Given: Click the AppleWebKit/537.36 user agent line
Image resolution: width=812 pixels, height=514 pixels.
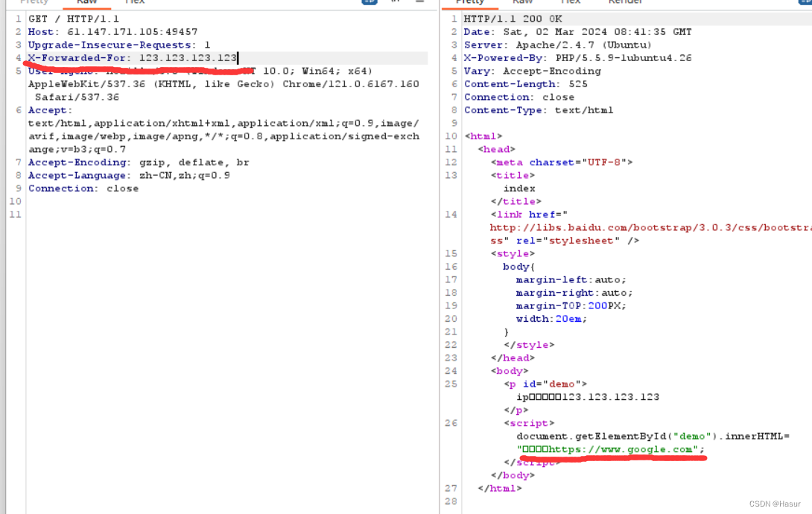Looking at the screenshot, I should click(223, 84).
